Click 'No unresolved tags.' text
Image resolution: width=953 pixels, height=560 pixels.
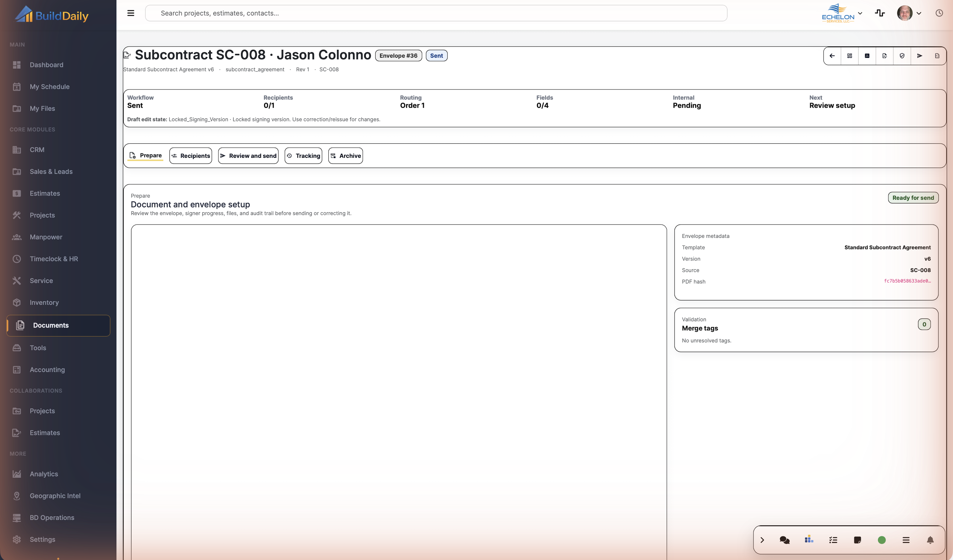[707, 341]
